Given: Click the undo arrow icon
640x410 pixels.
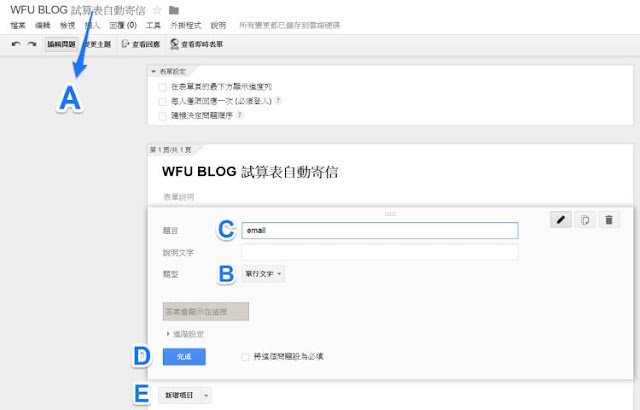Looking at the screenshot, I should click(x=16, y=44).
